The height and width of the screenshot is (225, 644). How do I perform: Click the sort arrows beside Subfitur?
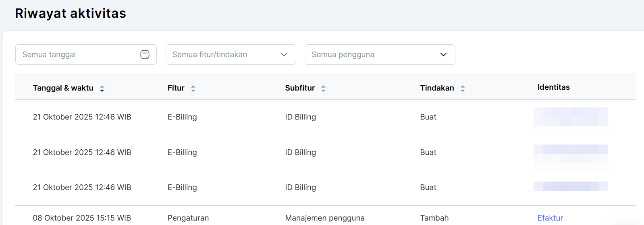(323, 89)
